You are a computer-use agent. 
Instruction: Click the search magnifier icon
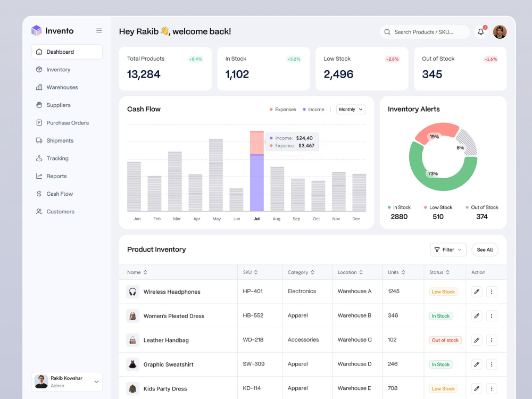pyautogui.click(x=387, y=32)
